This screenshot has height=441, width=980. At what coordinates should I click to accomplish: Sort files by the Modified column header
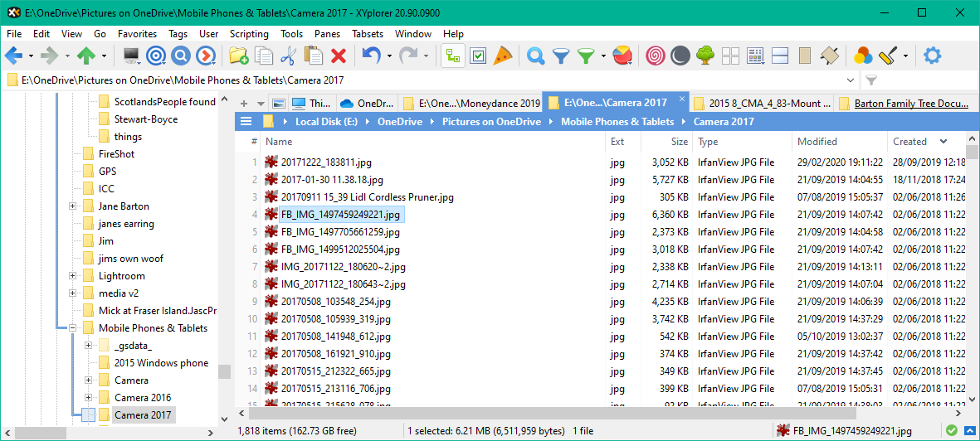point(817,142)
